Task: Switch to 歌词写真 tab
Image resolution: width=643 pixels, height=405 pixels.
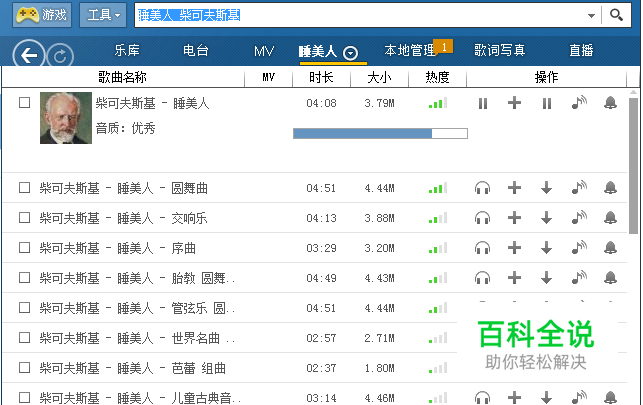Action: point(499,51)
